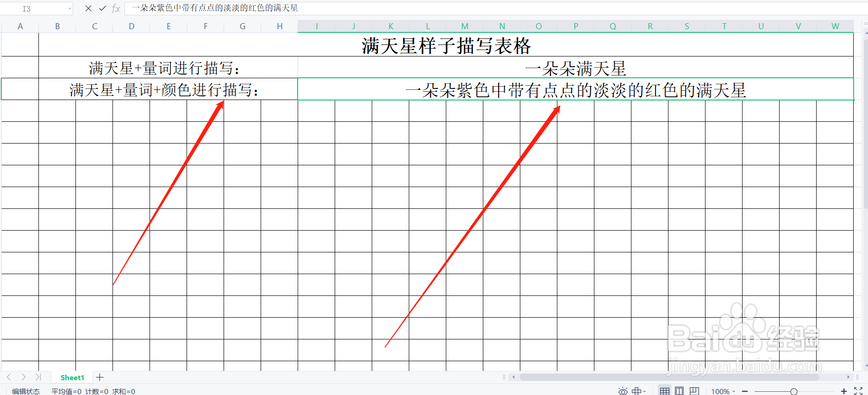
Task: Select column C header
Action: coord(94,26)
